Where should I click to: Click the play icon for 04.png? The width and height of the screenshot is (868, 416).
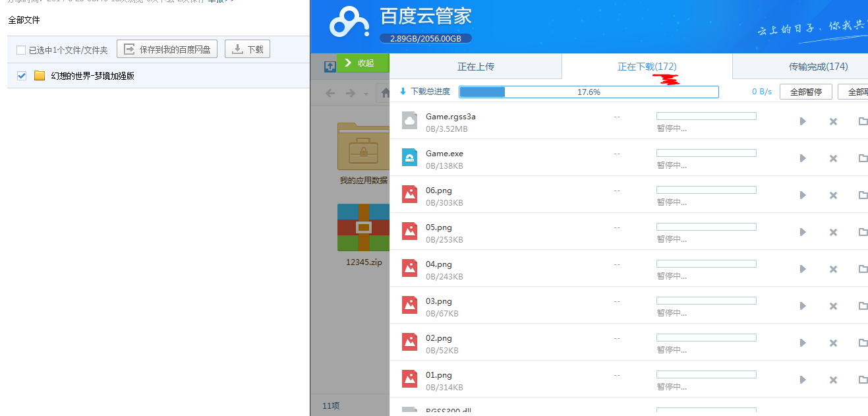tap(803, 269)
